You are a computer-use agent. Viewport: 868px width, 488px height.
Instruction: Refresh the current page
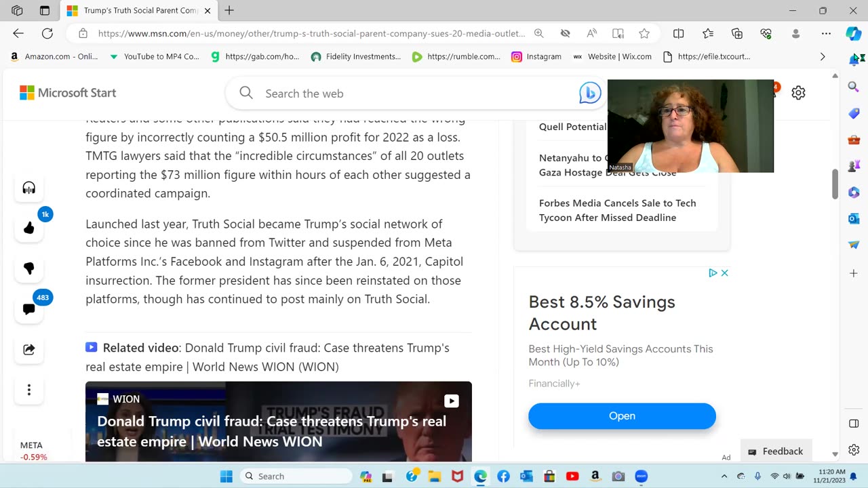pyautogui.click(x=47, y=33)
